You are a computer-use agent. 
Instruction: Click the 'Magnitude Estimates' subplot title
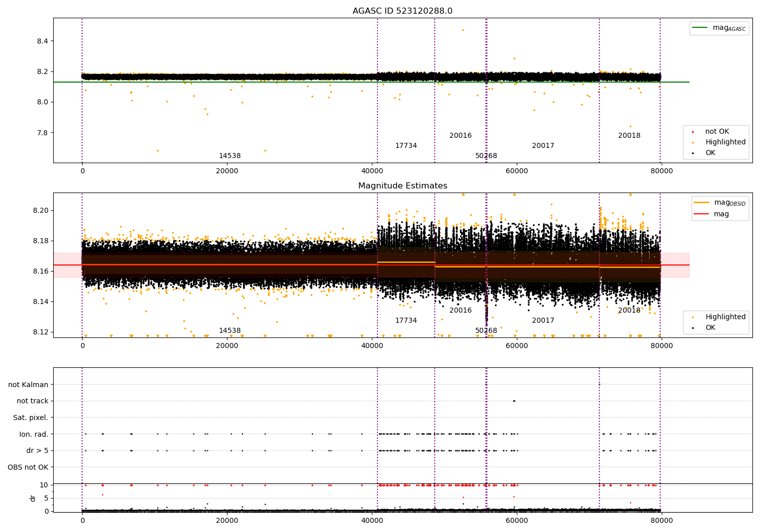pos(403,186)
